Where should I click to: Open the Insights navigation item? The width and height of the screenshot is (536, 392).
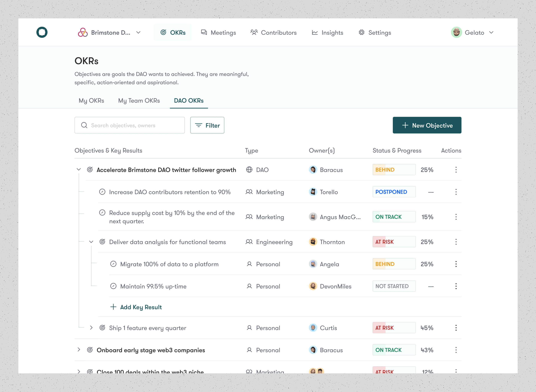click(327, 33)
